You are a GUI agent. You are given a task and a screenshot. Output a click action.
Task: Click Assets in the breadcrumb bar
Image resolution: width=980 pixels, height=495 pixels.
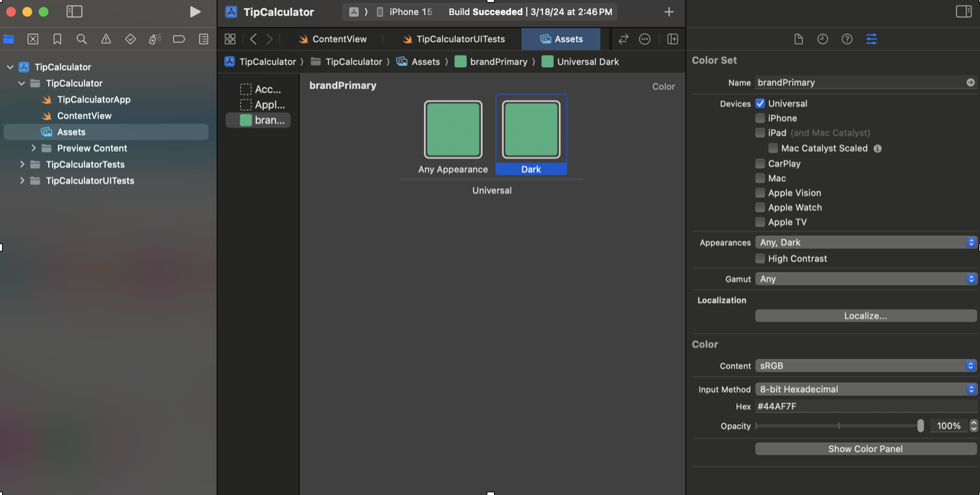coord(418,61)
